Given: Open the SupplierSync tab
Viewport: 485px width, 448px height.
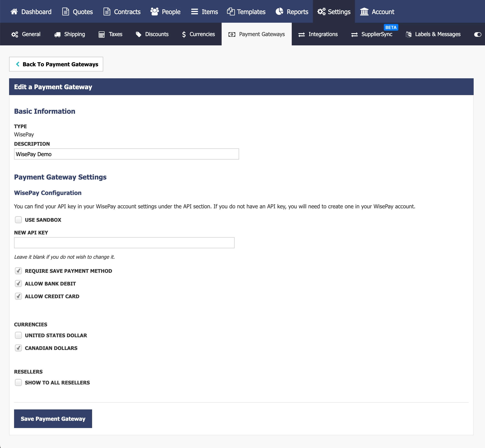Looking at the screenshot, I should point(372,34).
